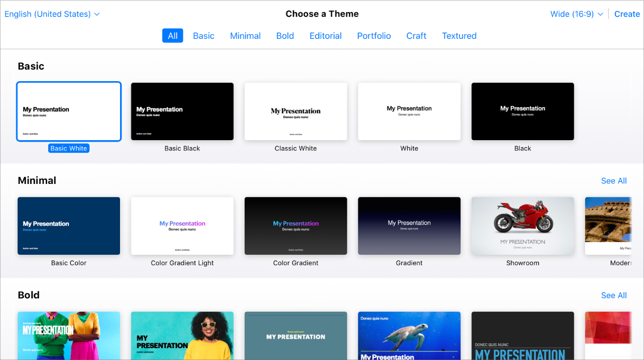Click the Basic White label text

click(69, 149)
